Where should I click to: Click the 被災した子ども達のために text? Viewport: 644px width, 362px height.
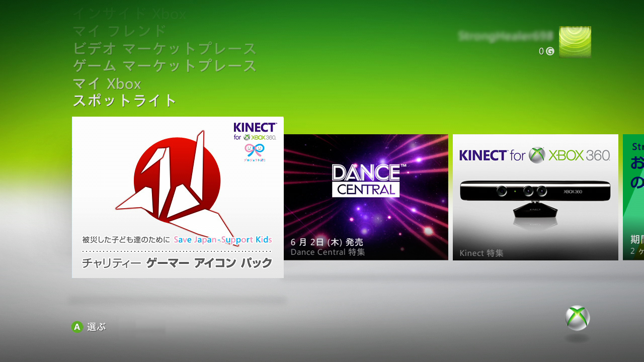(126, 240)
